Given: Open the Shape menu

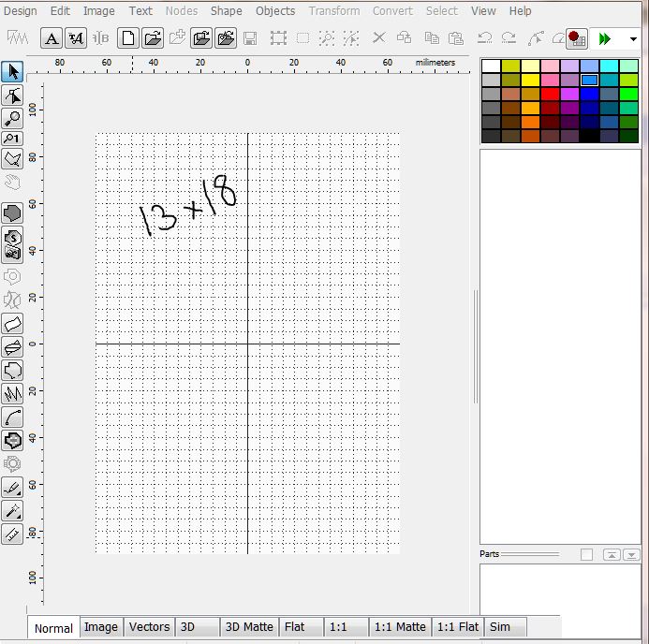Looking at the screenshot, I should [226, 11].
